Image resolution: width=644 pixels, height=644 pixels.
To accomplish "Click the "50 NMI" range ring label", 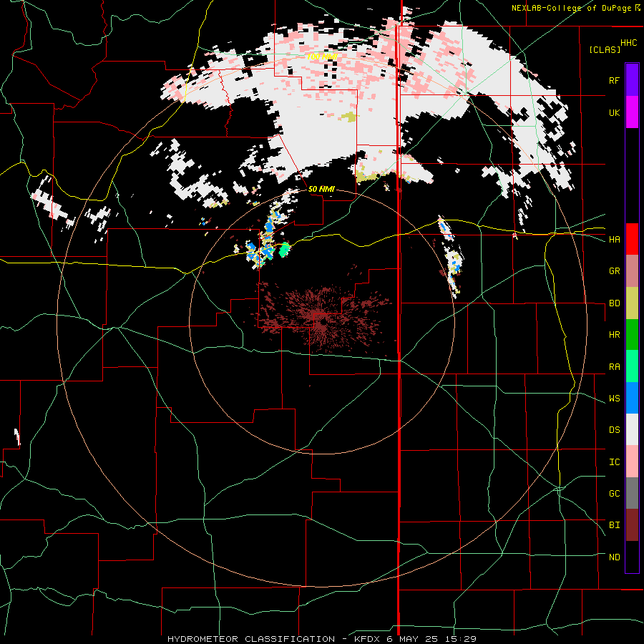I will (x=321, y=190).
